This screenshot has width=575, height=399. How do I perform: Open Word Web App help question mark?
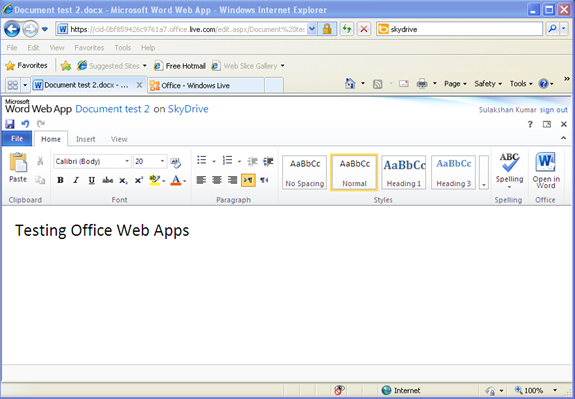pyautogui.click(x=530, y=124)
